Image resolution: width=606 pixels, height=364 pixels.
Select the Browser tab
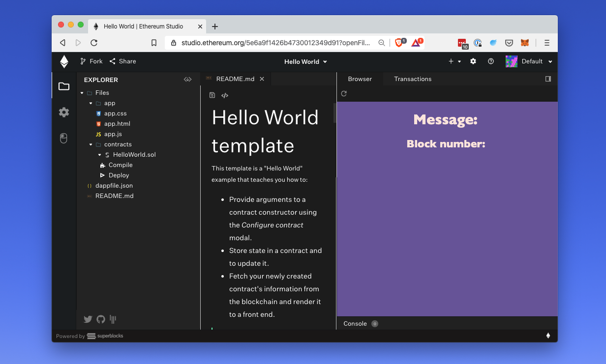[360, 79]
